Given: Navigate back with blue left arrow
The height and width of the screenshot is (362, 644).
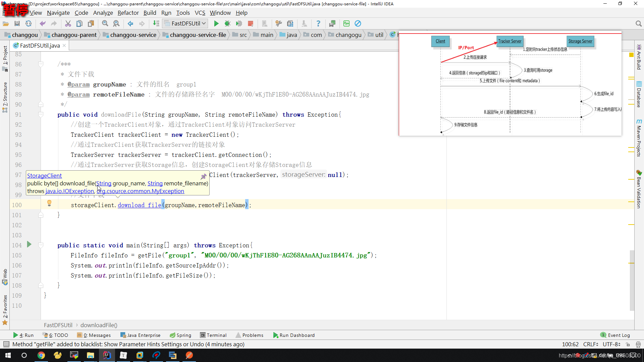Looking at the screenshot, I should click(x=130, y=23).
